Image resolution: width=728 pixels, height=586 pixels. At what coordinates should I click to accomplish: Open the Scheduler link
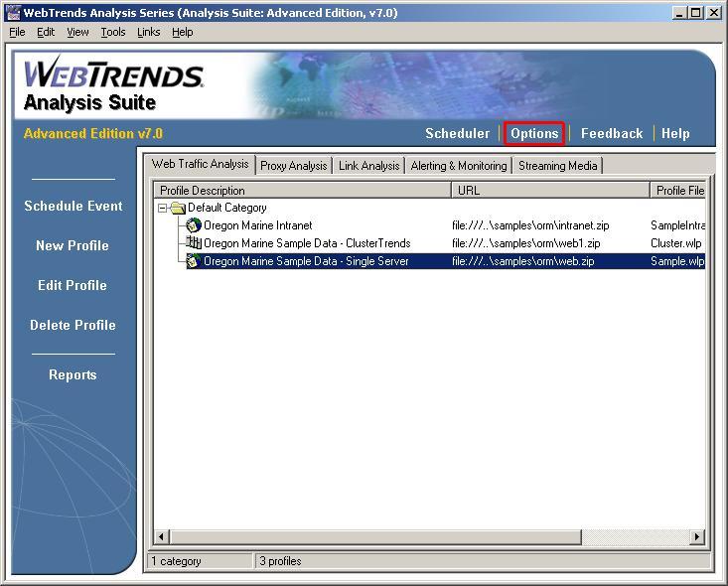pos(457,133)
